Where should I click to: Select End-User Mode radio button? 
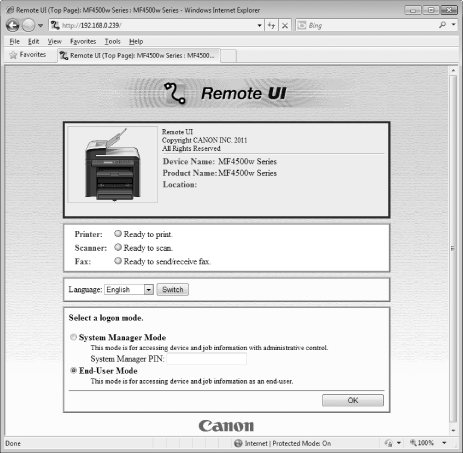click(x=73, y=370)
